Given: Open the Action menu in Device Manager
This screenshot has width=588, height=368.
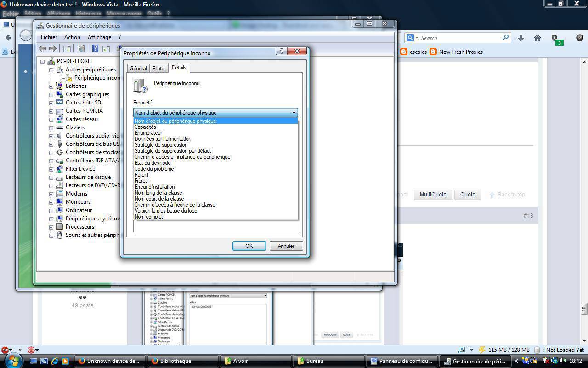Looking at the screenshot, I should pyautogui.click(x=72, y=37).
